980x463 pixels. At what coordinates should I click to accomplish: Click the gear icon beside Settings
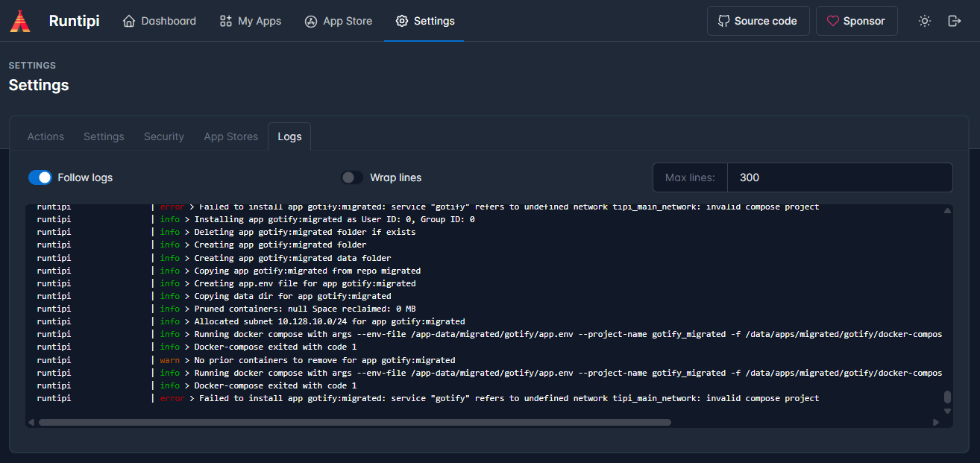[402, 21]
